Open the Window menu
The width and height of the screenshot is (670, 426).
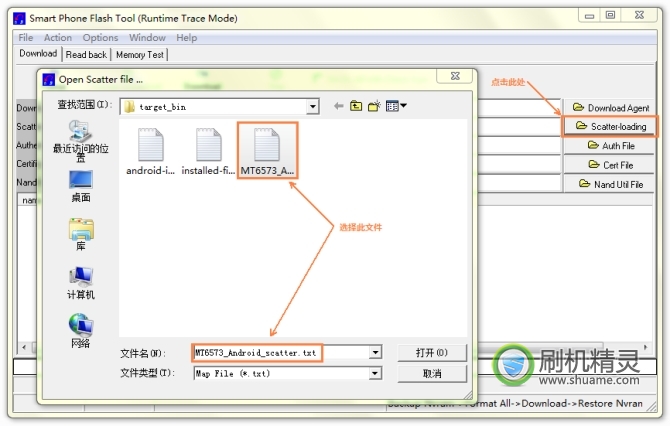click(147, 38)
